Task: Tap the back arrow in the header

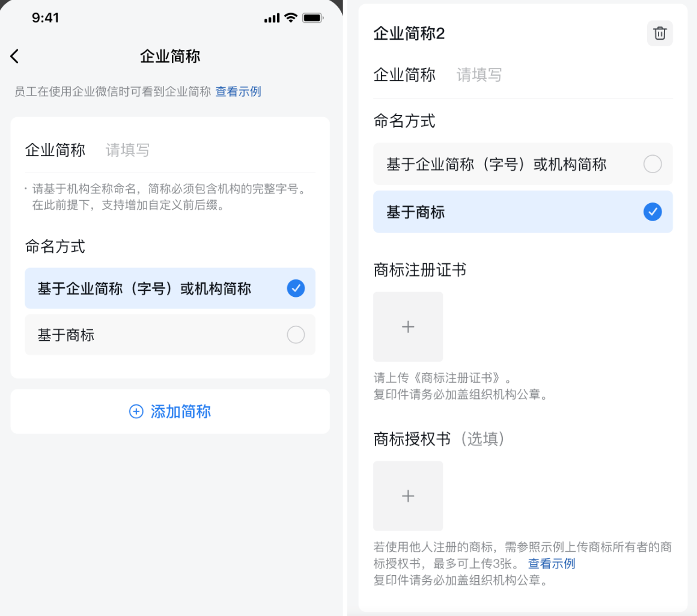Action: (x=14, y=56)
